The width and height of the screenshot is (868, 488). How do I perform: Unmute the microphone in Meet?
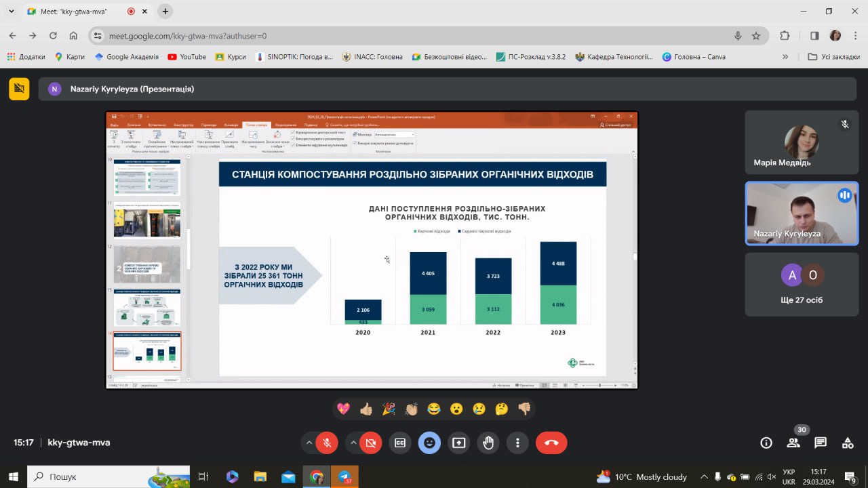327,443
